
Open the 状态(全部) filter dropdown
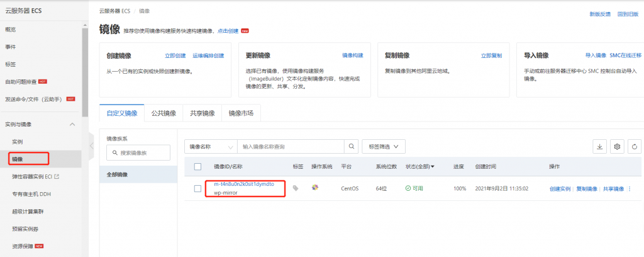coord(420,166)
